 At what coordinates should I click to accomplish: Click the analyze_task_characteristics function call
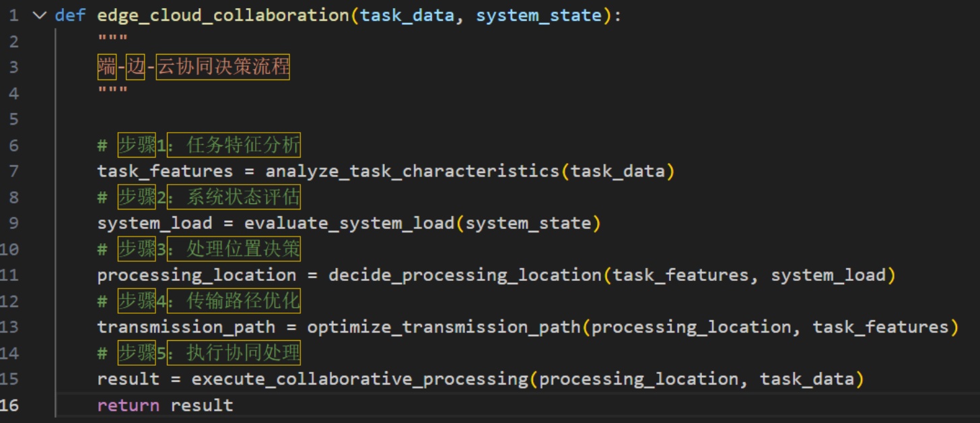(x=412, y=172)
